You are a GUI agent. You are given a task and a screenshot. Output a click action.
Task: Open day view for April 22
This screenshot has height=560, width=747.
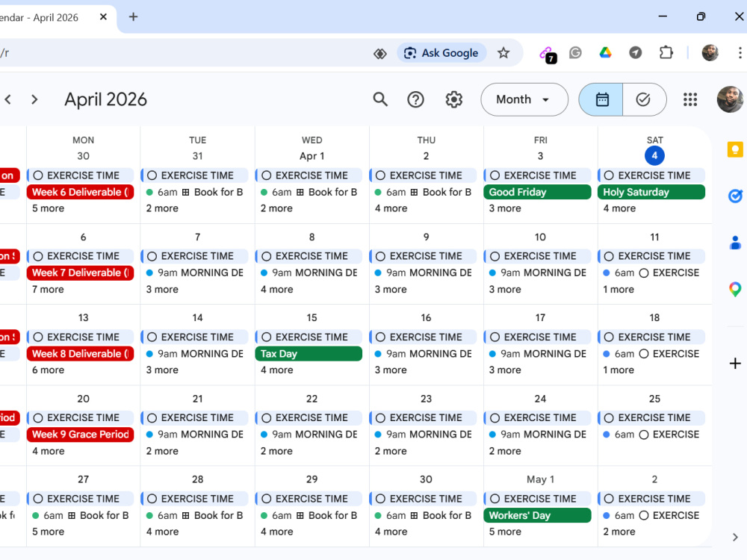pos(311,399)
